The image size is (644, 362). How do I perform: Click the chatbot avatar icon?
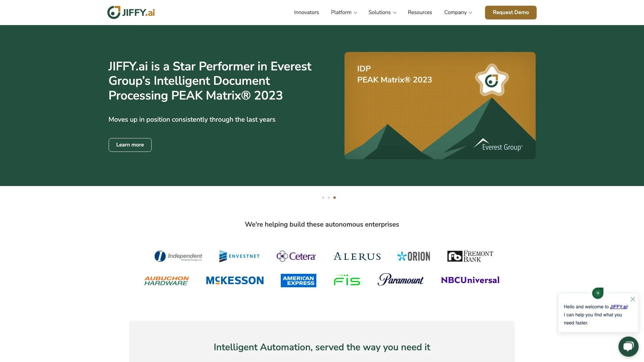tap(598, 293)
